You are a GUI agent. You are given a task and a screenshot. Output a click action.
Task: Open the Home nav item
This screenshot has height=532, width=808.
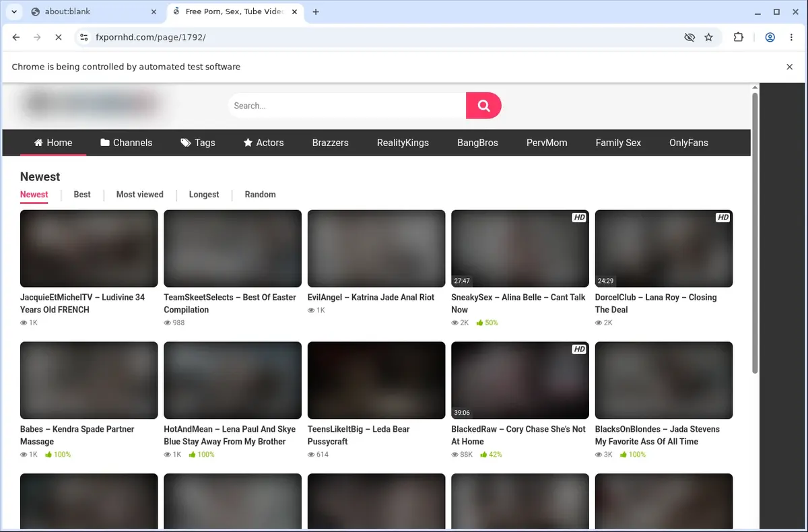53,143
